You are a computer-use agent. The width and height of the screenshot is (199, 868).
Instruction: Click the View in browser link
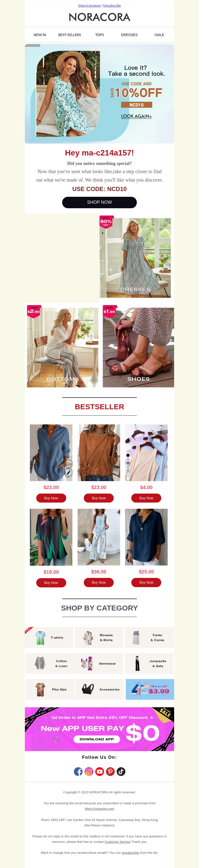90,5
